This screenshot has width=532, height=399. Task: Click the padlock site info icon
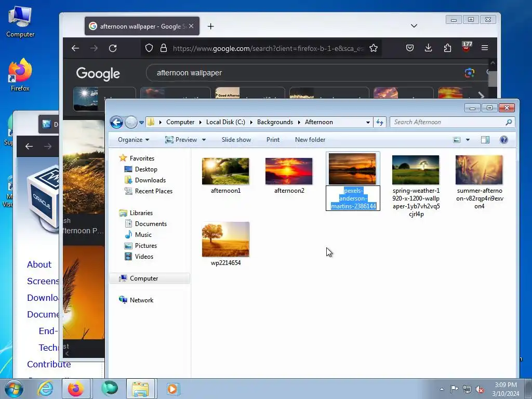(164, 48)
